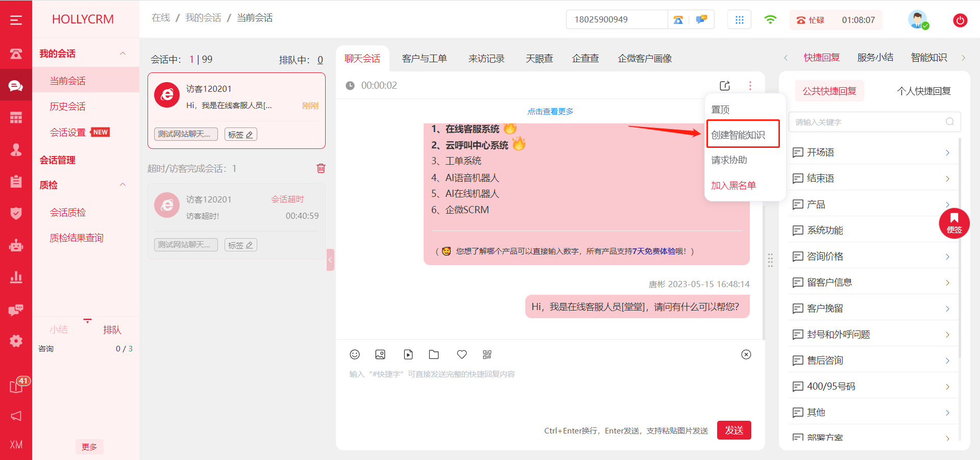Open the bar chart sidebar icon

[16, 277]
